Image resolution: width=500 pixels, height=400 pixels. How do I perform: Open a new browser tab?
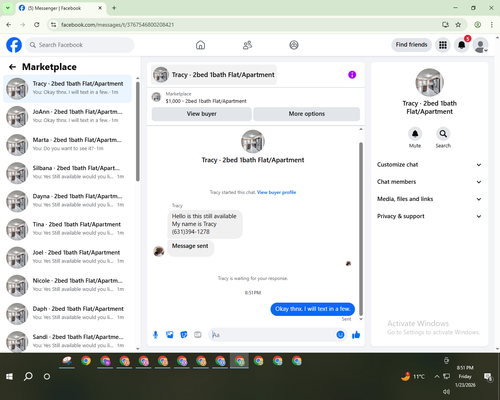coord(114,8)
